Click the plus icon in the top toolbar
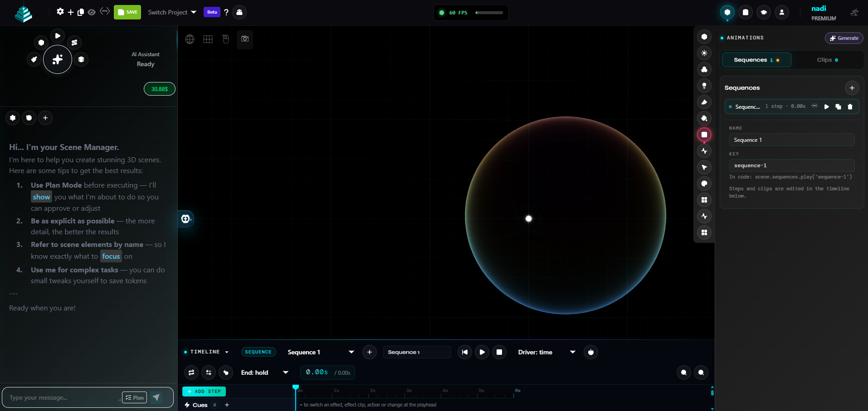Image resolution: width=868 pixels, height=411 pixels. pyautogui.click(x=71, y=12)
